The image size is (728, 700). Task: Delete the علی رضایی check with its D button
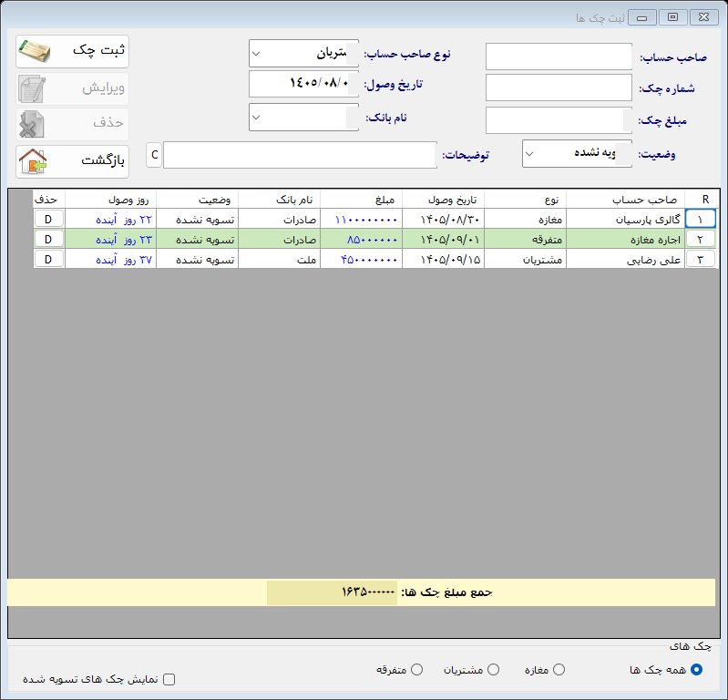[x=48, y=259]
